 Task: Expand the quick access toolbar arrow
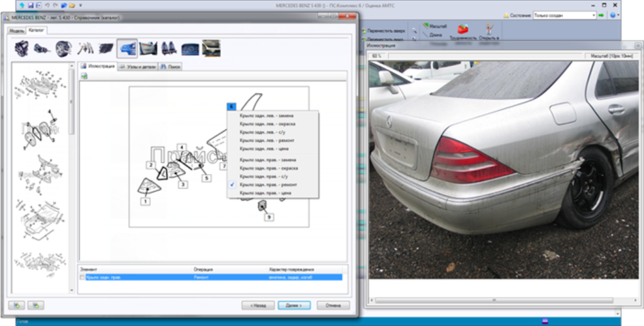click(x=80, y=5)
